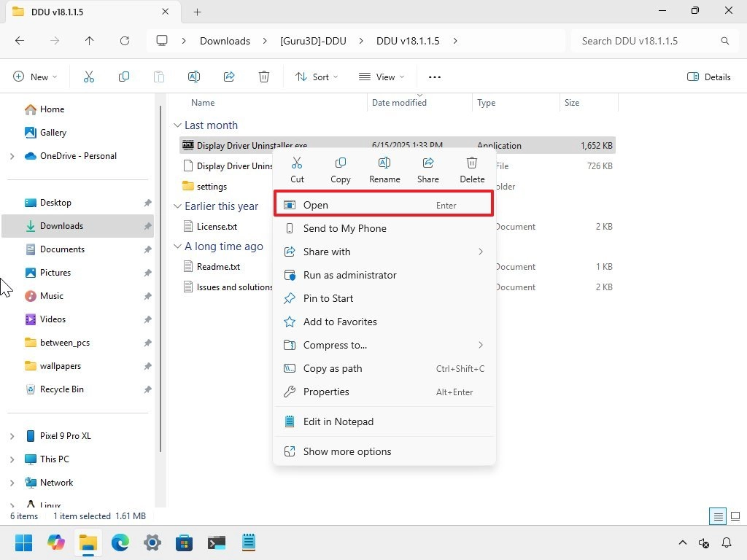Collapse the Last month group
747x560 pixels.
point(177,125)
